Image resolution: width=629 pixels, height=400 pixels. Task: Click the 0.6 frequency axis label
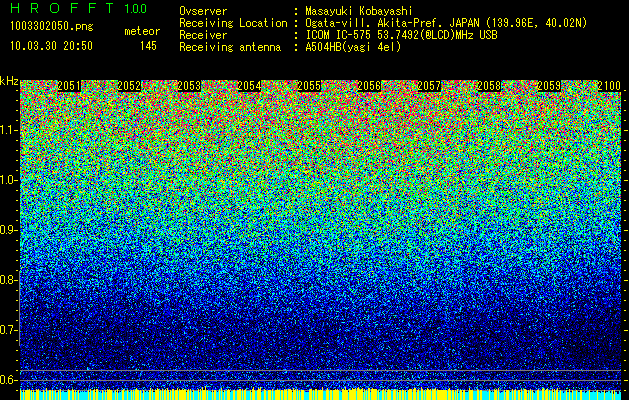9,380
